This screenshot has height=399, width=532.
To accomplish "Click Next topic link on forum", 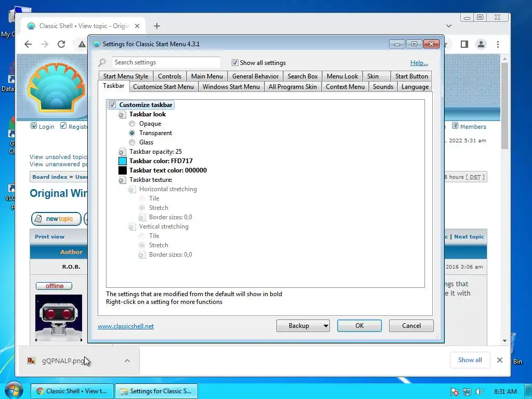I will coord(469,237).
